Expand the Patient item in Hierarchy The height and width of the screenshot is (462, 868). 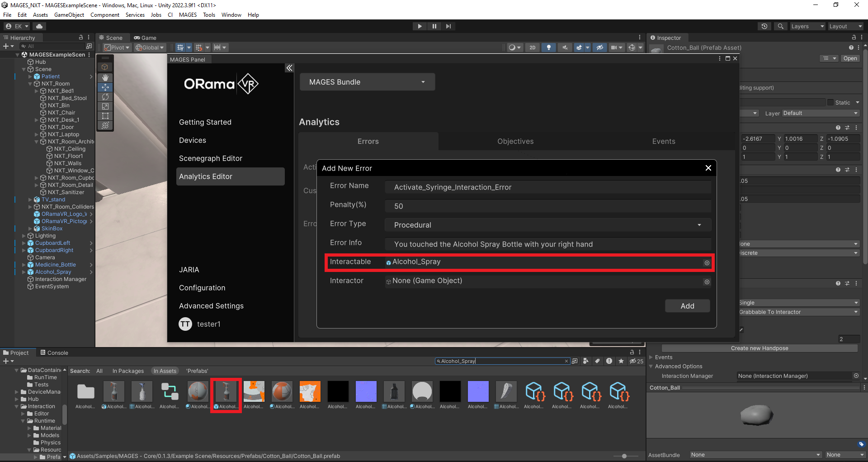30,76
